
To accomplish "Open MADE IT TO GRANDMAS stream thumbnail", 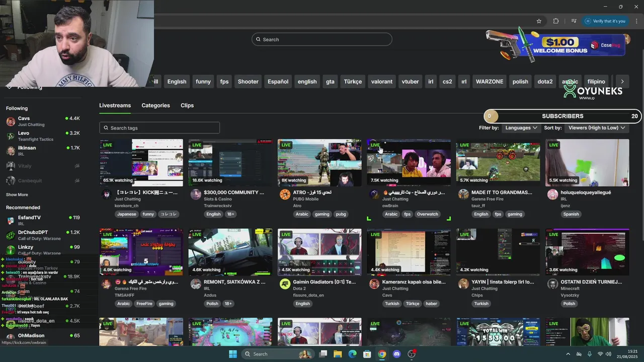I will click(x=498, y=162).
